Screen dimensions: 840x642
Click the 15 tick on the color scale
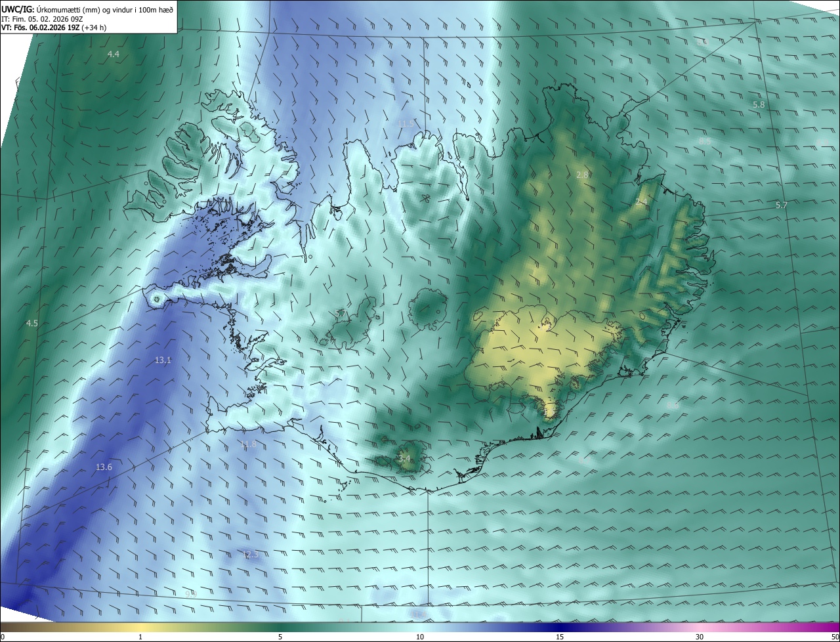(560, 637)
